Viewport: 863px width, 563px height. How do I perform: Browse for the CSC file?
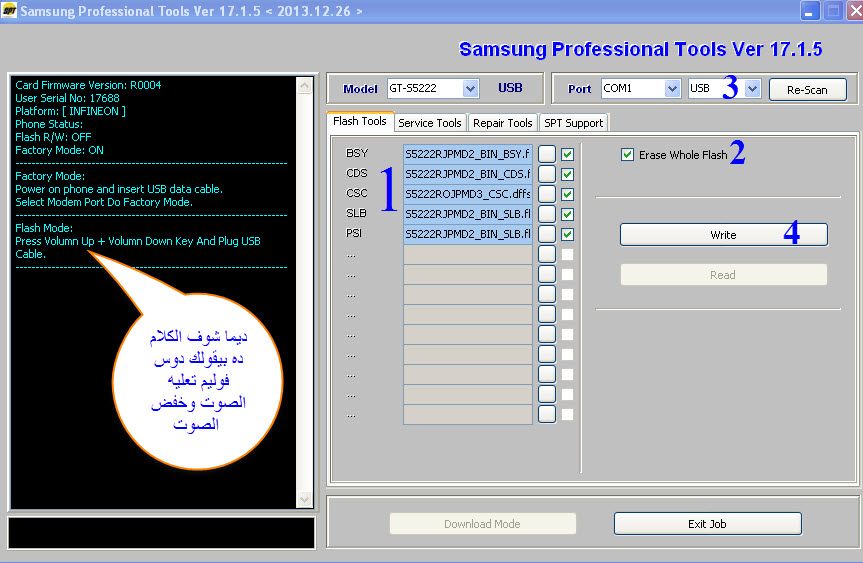tap(547, 194)
